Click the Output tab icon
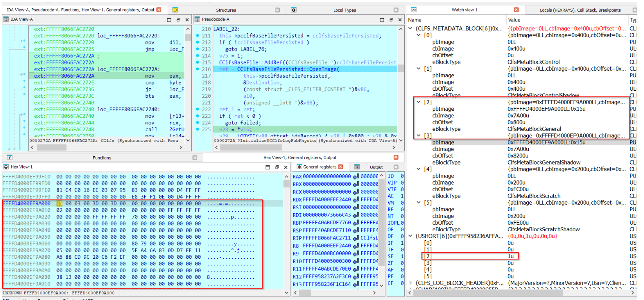 pos(357,167)
